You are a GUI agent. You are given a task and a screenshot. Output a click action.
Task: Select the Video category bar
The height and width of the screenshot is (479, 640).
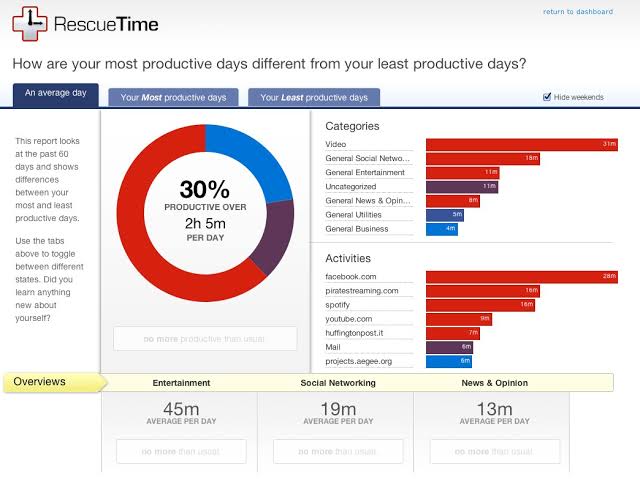click(521, 144)
